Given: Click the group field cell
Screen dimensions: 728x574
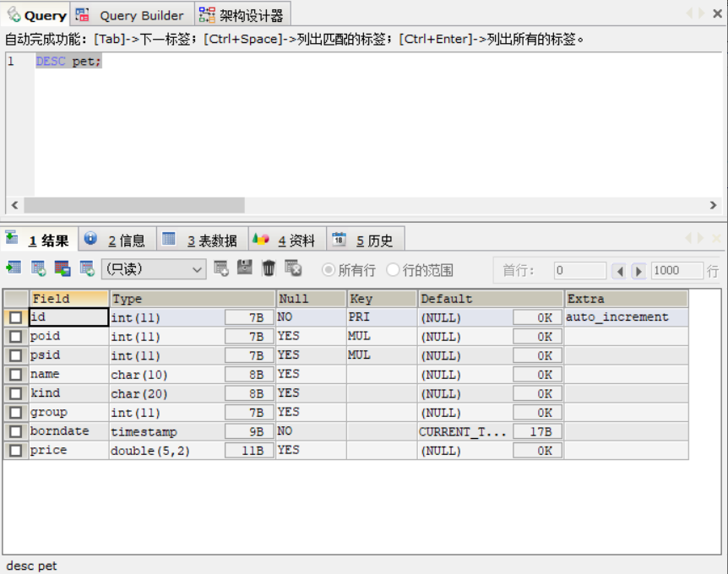Looking at the screenshot, I should (x=69, y=413).
